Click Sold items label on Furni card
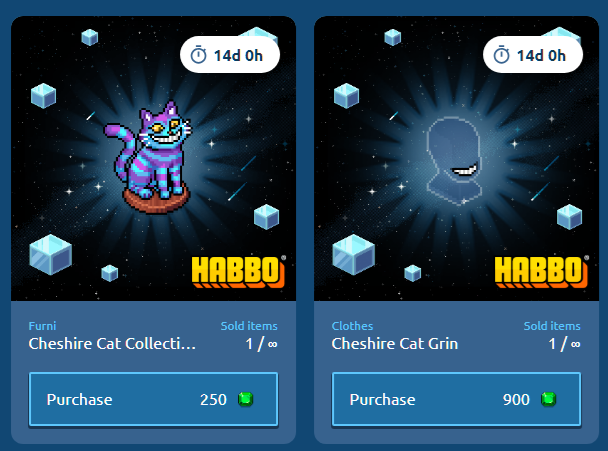This screenshot has width=608, height=451. coord(249,326)
